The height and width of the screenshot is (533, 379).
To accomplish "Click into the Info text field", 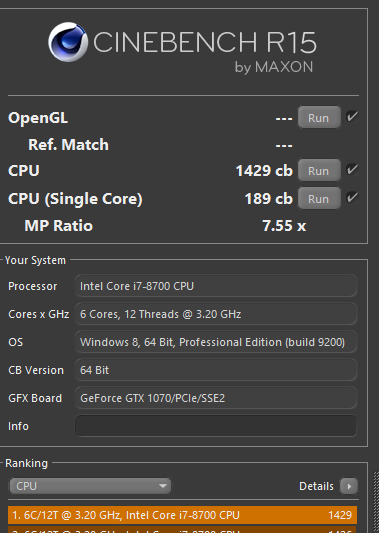I will tap(216, 426).
